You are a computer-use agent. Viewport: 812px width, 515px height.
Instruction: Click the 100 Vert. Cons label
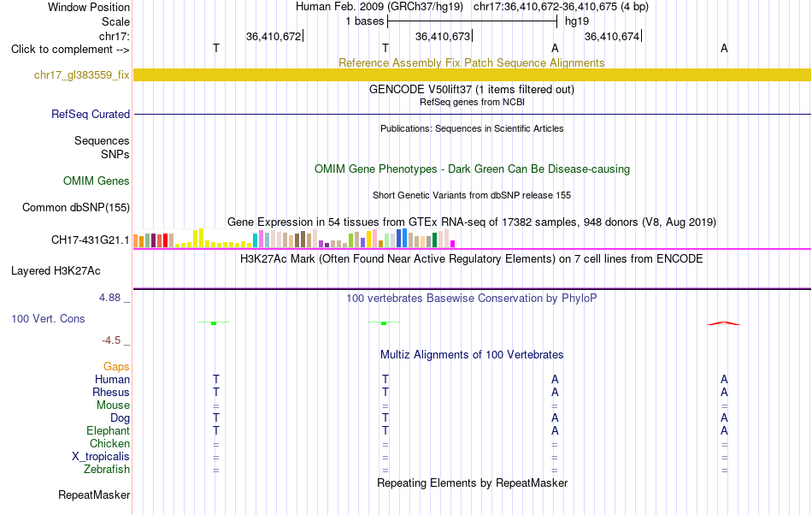(x=48, y=318)
